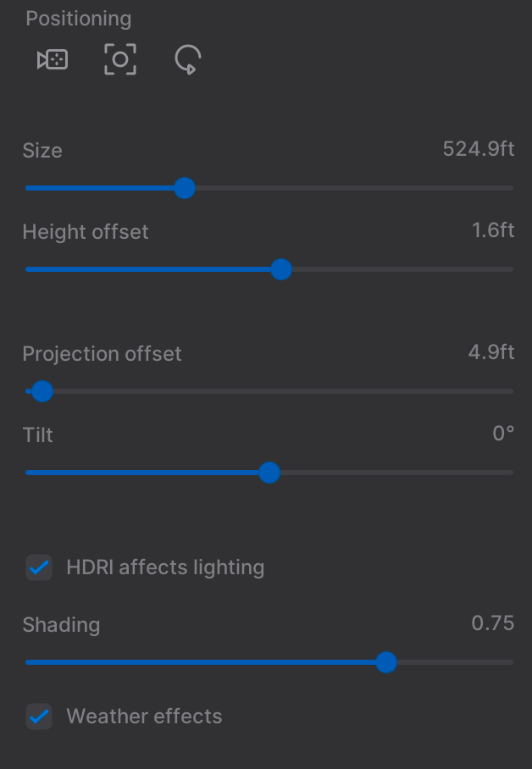Click the Shading value 0.75
This screenshot has height=769, width=532.
click(492, 624)
